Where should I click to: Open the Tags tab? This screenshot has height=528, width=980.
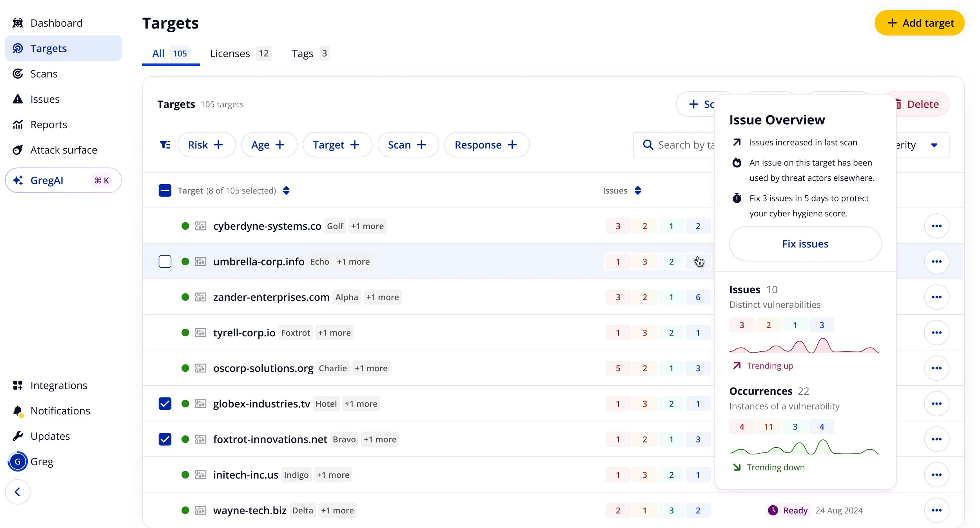tap(302, 53)
